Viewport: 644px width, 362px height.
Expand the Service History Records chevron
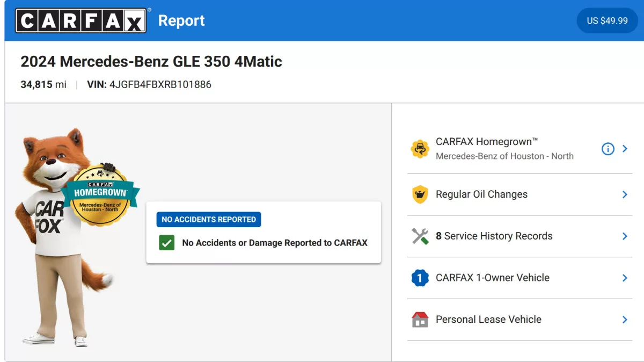(625, 236)
